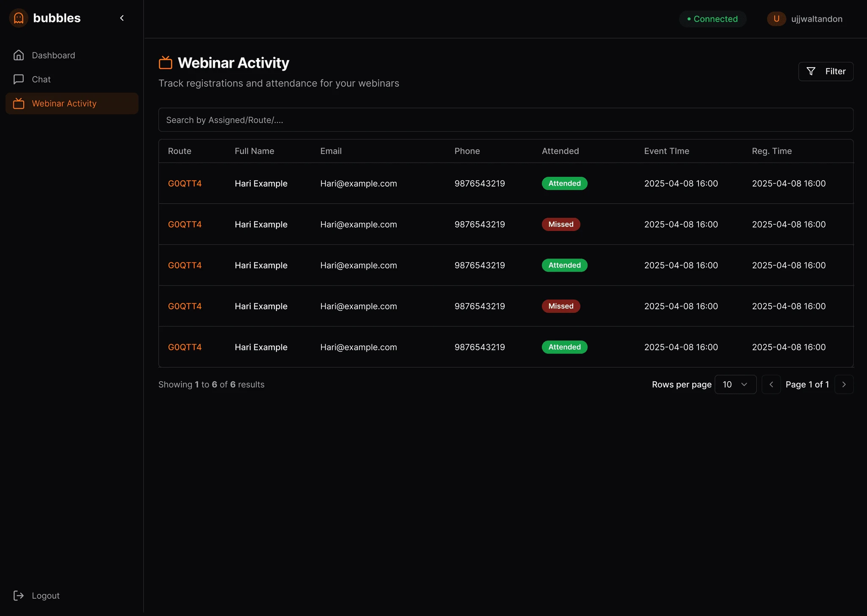The image size is (867, 616).
Task: Click the funnel Filter button
Action: point(826,71)
